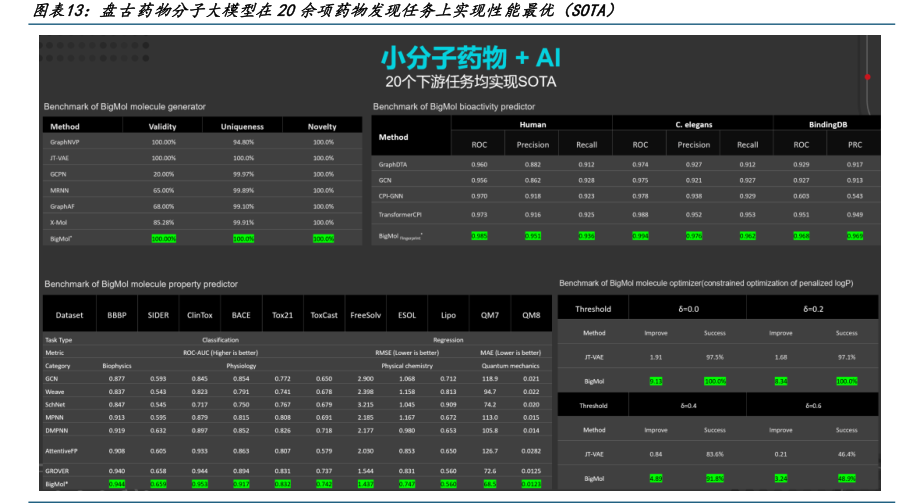
Task: Click the "FreeSolv" dataset header
Action: pos(365,315)
